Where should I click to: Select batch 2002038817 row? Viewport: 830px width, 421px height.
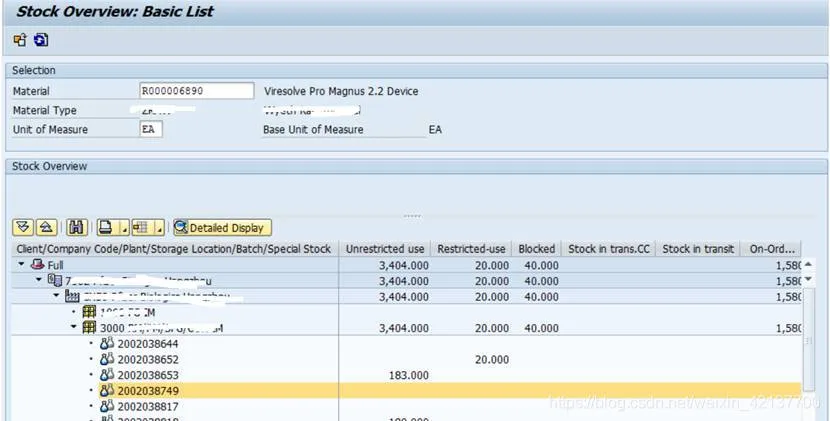click(x=148, y=407)
